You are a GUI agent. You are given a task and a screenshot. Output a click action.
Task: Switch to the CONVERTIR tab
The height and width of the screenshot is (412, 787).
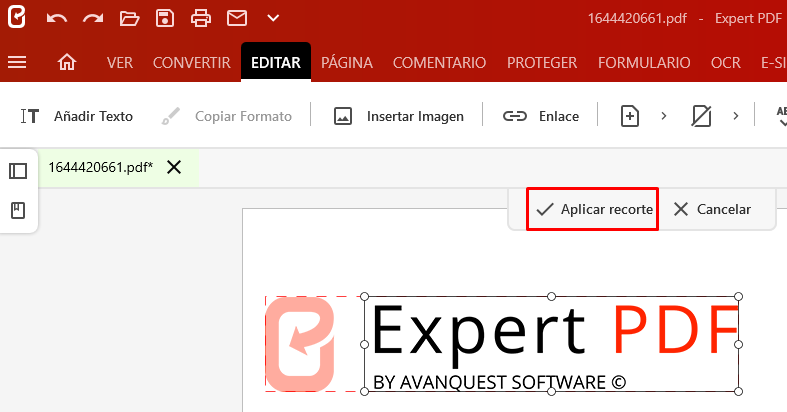[x=192, y=63]
